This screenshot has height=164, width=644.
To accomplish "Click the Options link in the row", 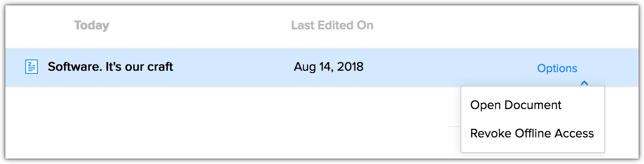I will [557, 68].
